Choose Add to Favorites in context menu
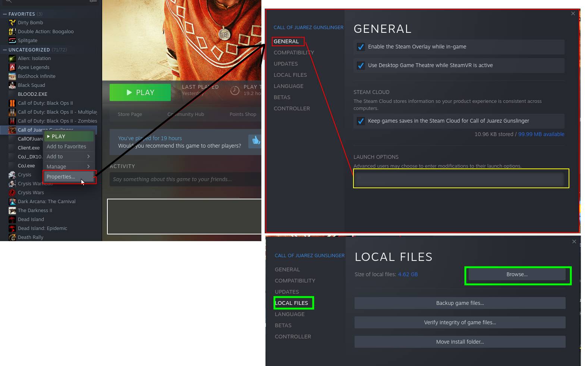588x366 pixels. (69, 146)
